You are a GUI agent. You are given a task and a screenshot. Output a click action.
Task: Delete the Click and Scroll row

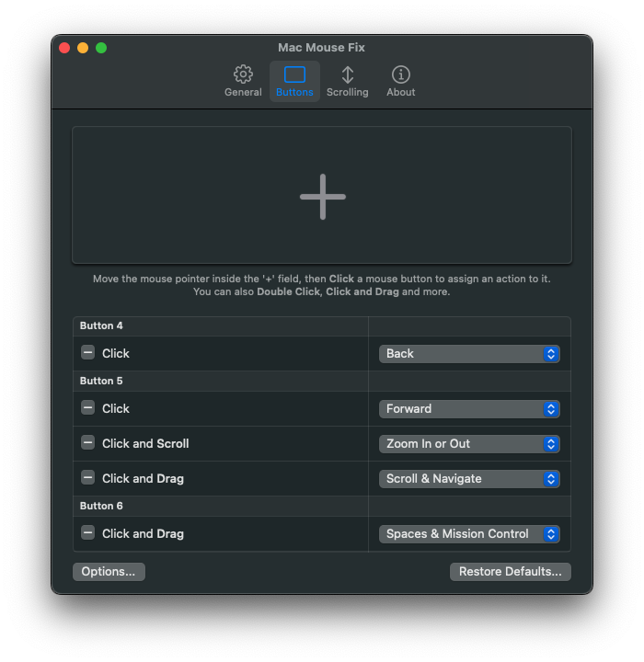coord(87,442)
